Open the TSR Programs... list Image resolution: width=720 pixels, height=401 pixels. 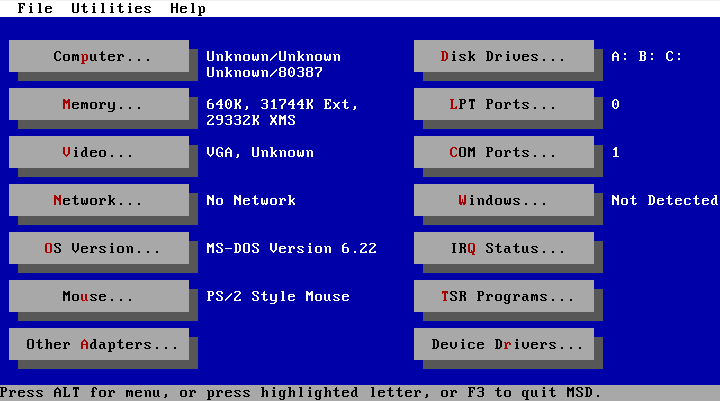click(x=504, y=296)
